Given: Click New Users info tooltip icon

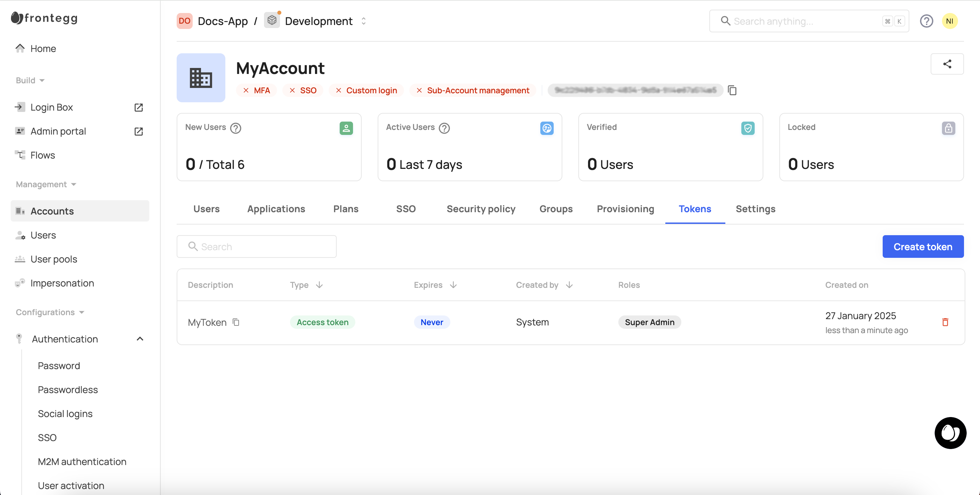Looking at the screenshot, I should point(235,128).
